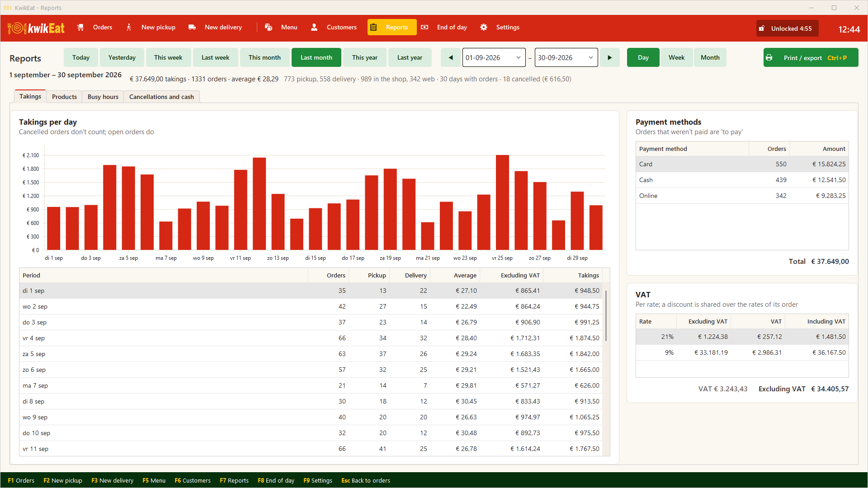Select the This month period
Viewport: 868px width, 488px height.
(264, 57)
